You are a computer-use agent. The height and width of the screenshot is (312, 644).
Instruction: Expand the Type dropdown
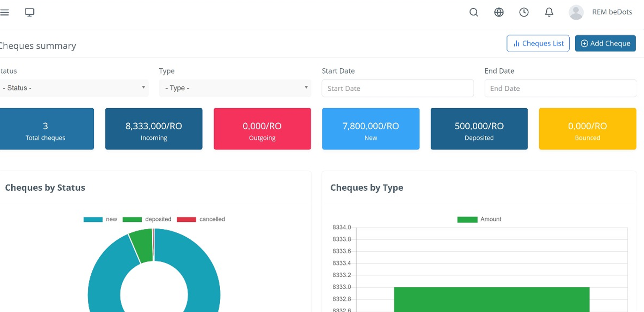tap(235, 88)
